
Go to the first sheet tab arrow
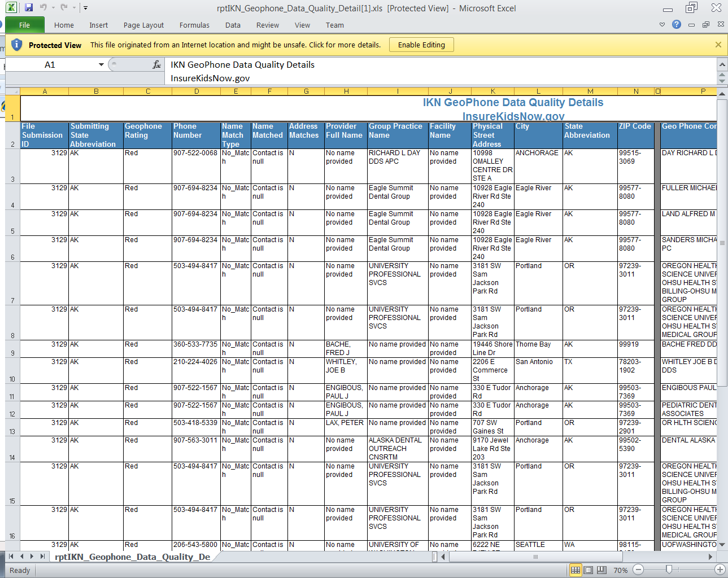coord(11,557)
